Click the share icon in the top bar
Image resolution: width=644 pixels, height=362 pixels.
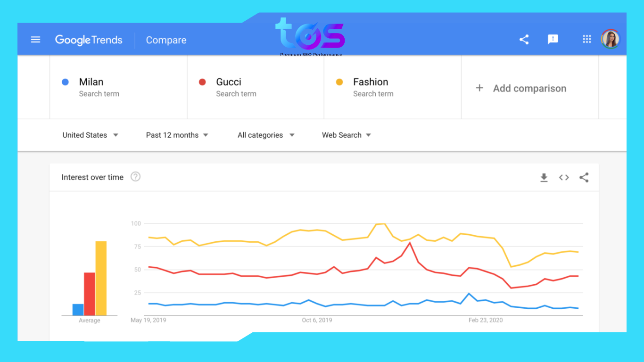coord(524,40)
